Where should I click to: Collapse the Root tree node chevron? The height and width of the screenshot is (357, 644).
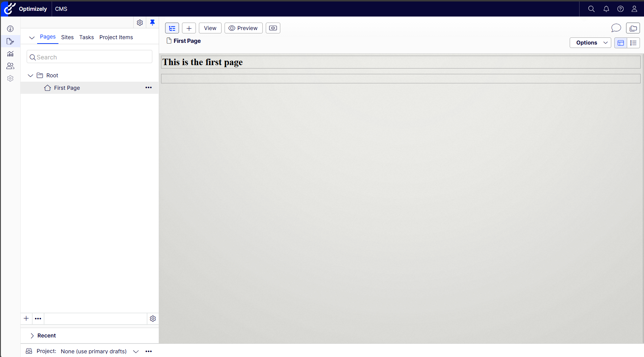click(30, 75)
